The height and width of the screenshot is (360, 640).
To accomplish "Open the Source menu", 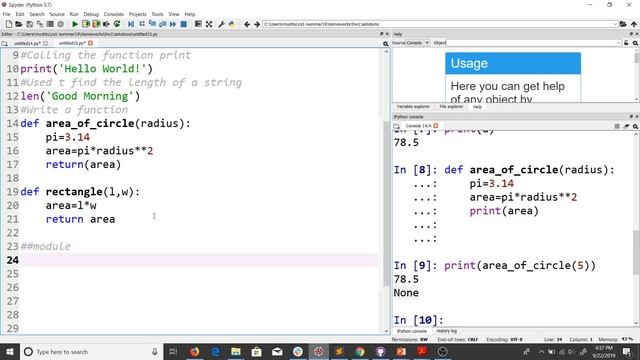I will pyautogui.click(x=57, y=14).
